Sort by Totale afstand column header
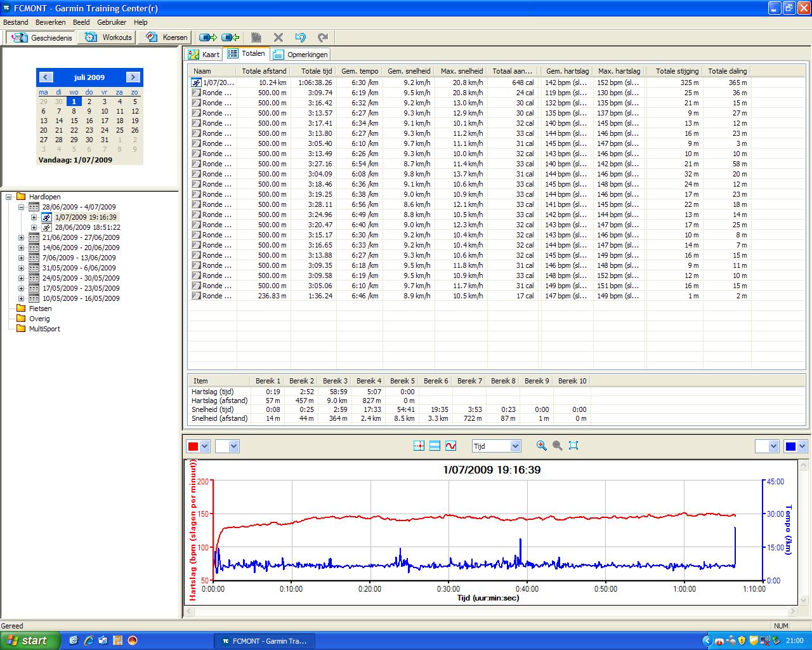This screenshot has width=812, height=650. [x=264, y=71]
